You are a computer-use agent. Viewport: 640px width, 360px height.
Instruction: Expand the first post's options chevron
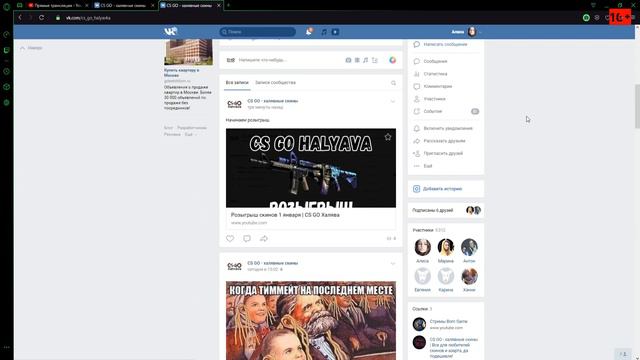coord(393,101)
